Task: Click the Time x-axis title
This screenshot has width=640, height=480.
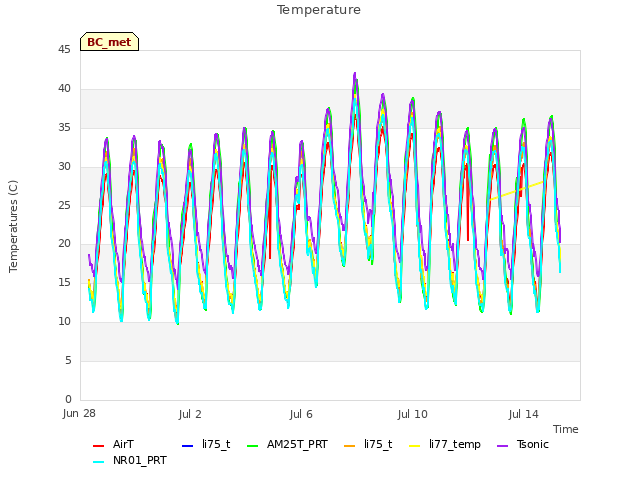Action: click(x=566, y=429)
